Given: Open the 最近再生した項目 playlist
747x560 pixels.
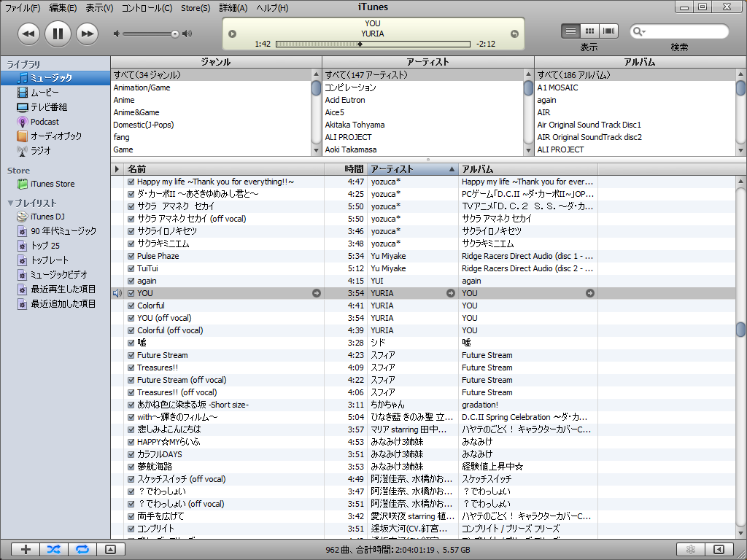Looking at the screenshot, I should click(x=55, y=289).
